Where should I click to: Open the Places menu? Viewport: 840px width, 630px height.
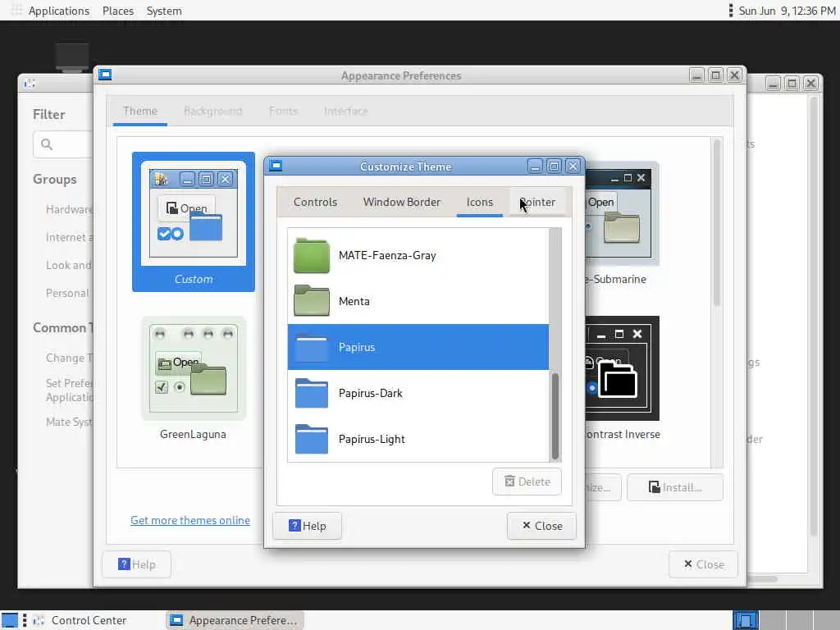118,11
